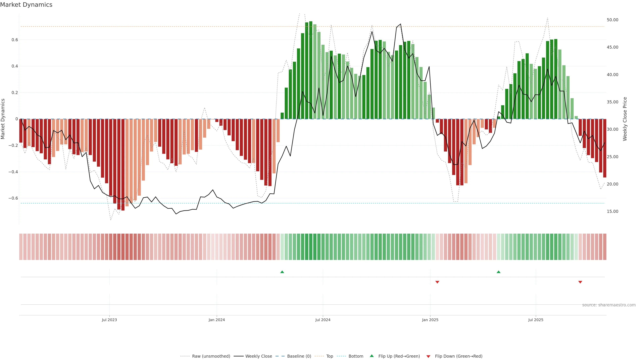Click the January 2025 red flip-down marker
This screenshot has height=362, width=644.
tap(437, 282)
